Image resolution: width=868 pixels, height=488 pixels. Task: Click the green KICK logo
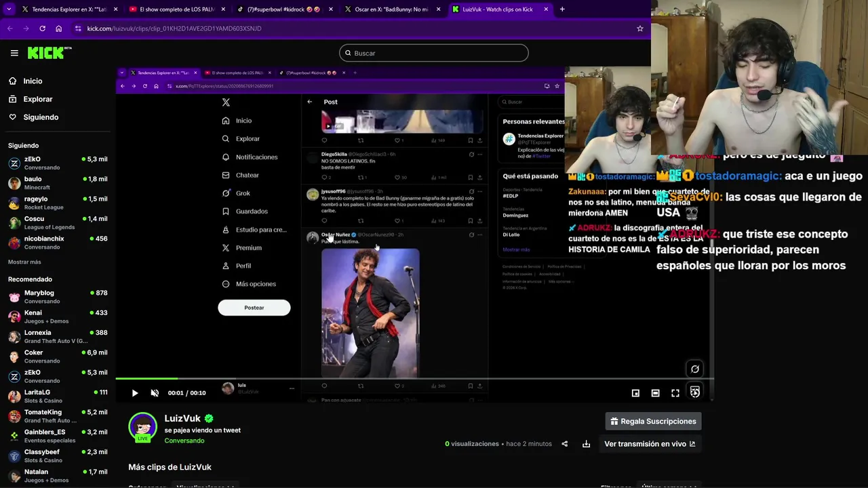tap(50, 53)
